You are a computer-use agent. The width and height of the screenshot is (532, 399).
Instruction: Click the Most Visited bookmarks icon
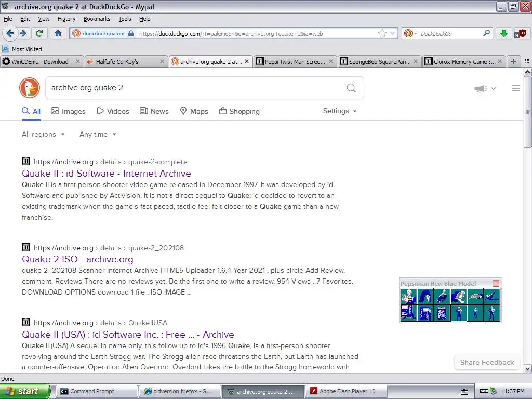pos(5,49)
